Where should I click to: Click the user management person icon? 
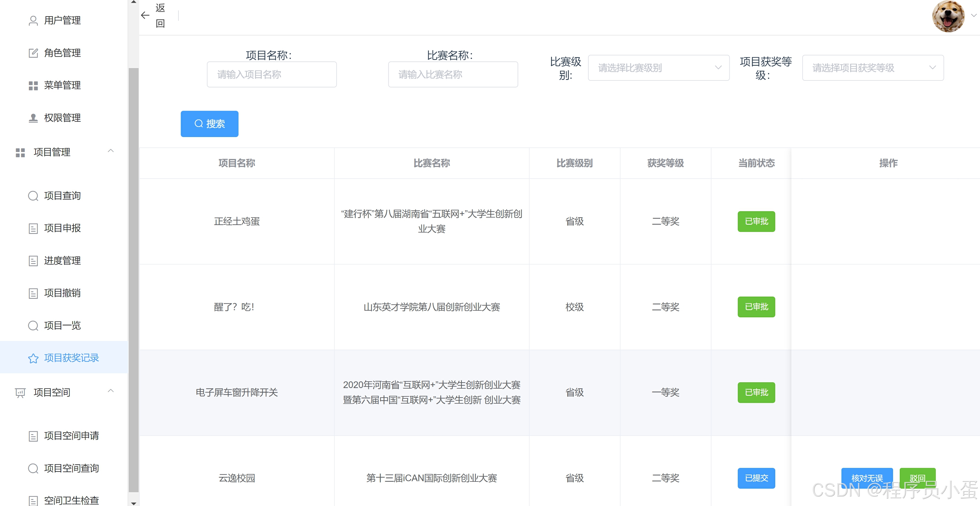click(33, 20)
